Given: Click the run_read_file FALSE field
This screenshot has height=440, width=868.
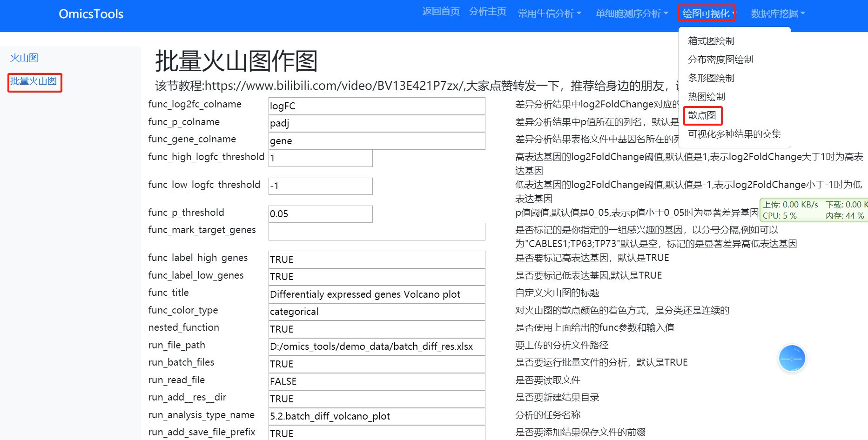Looking at the screenshot, I should click(x=377, y=381).
